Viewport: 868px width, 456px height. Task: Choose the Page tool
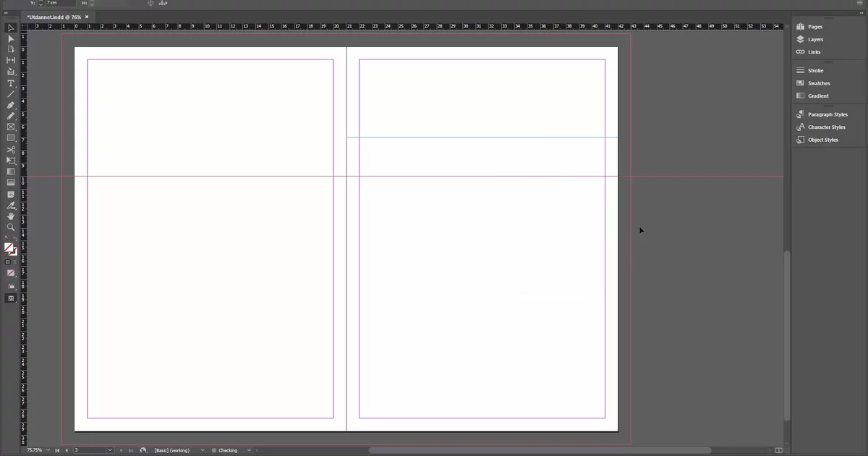[x=11, y=49]
